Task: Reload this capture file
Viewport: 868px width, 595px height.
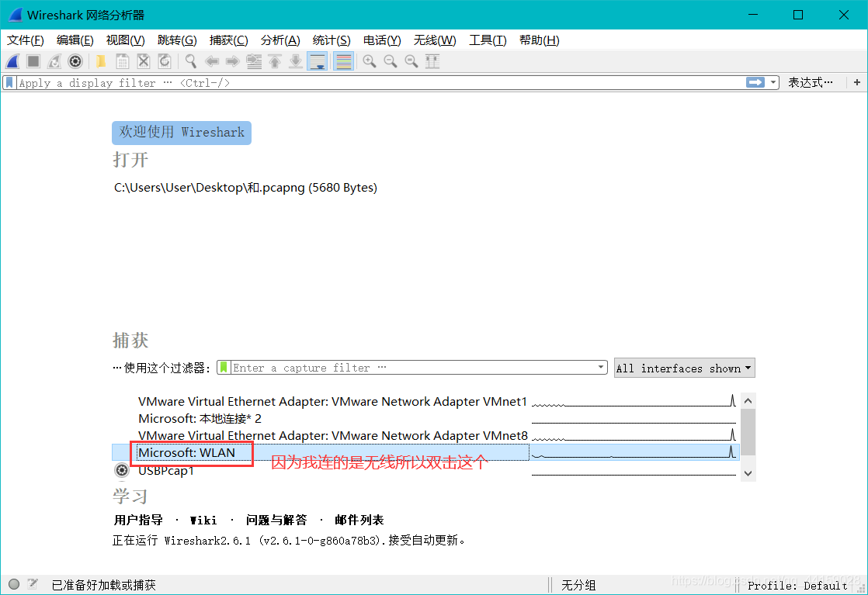Action: (x=165, y=61)
